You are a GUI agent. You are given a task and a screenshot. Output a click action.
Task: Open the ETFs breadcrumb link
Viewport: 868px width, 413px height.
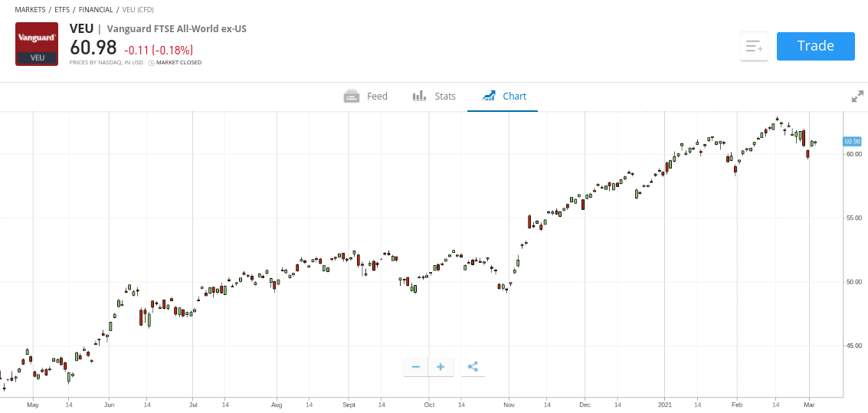[x=62, y=10]
